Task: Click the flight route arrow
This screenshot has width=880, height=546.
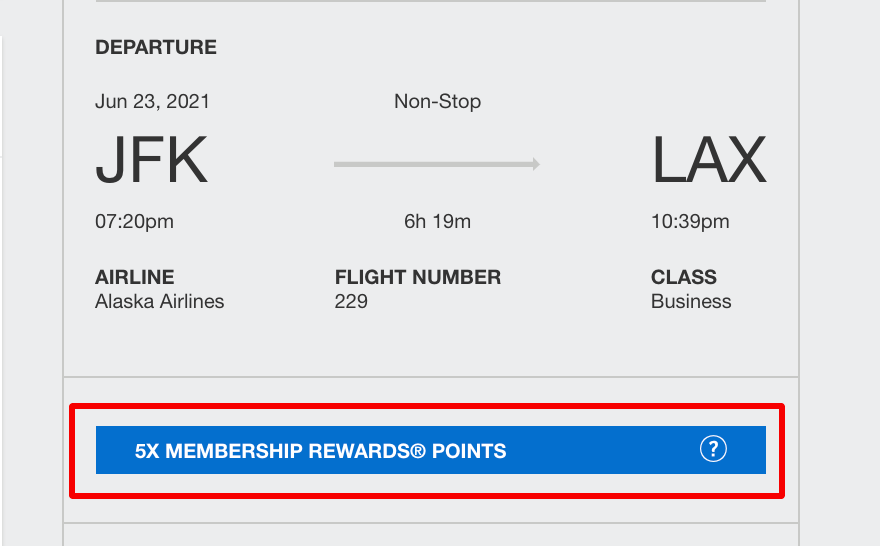Action: coord(437,164)
